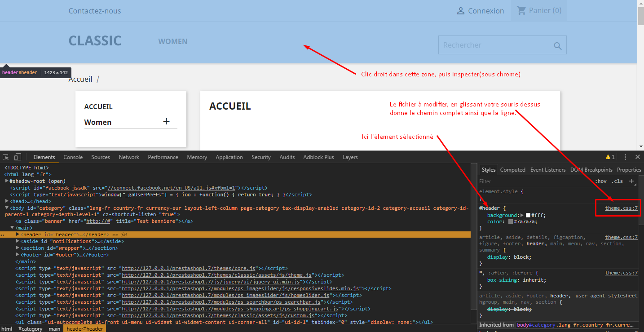644x332 pixels.
Task: Open theme.css:7 link for #header rule
Action: click(621, 208)
